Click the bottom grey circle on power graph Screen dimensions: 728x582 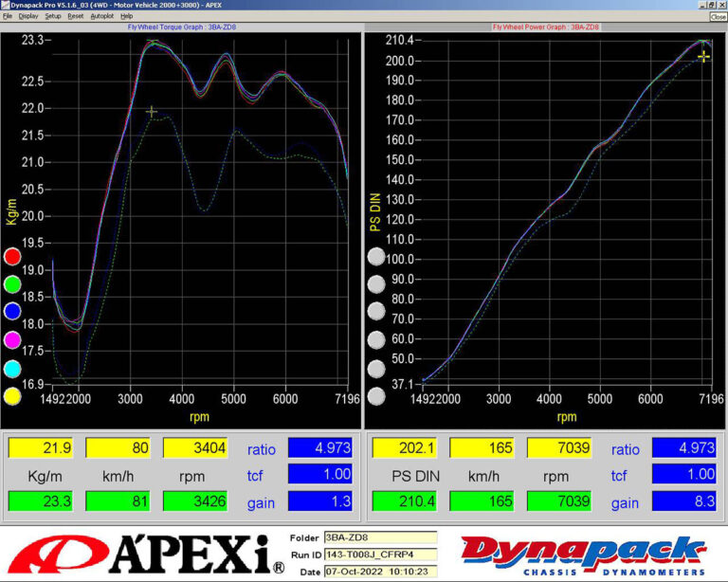[x=376, y=396]
